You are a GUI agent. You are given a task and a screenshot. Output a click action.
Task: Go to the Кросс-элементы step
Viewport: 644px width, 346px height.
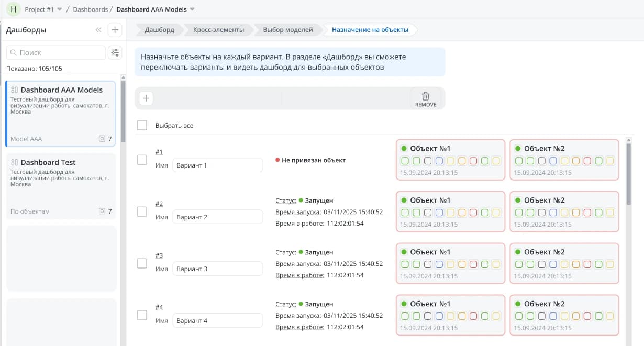[218, 30]
